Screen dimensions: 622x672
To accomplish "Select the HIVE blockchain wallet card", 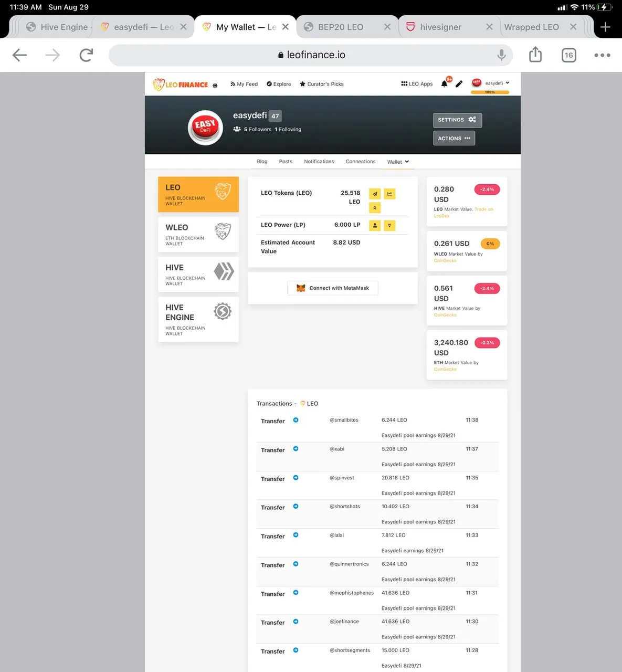I will pos(198,275).
